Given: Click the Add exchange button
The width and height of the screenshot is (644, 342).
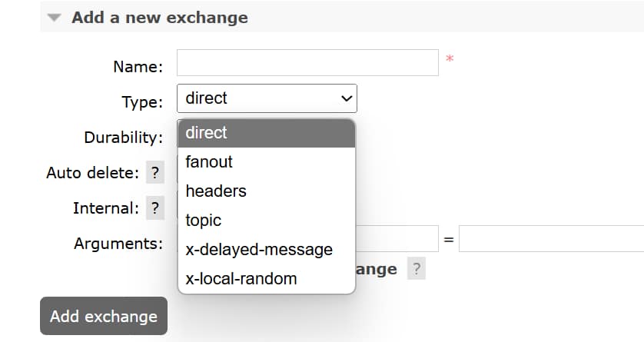Looking at the screenshot, I should click(103, 316).
